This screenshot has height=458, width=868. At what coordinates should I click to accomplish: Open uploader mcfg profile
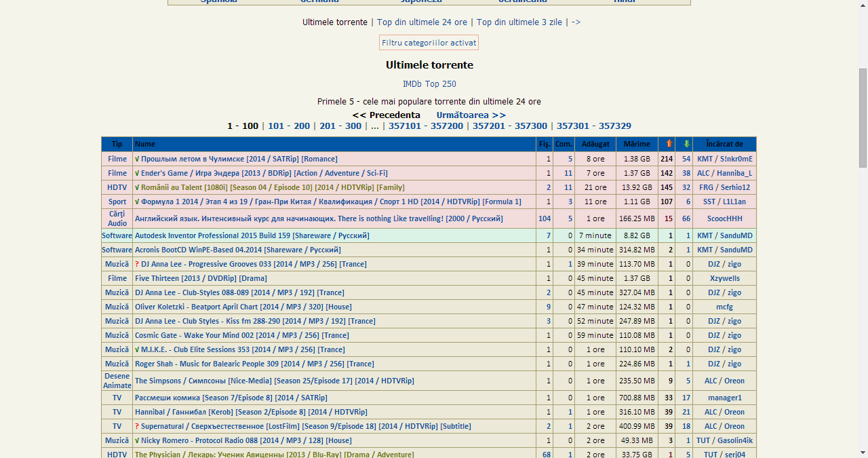coord(725,307)
